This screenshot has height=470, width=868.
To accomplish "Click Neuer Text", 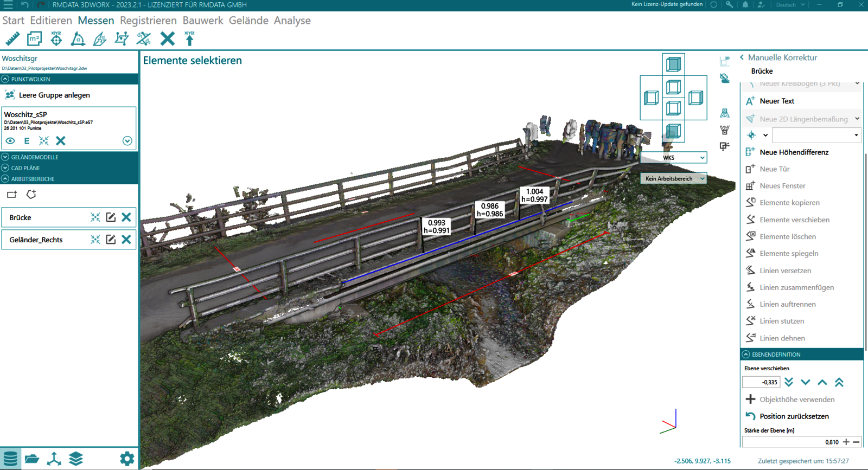I will point(777,101).
